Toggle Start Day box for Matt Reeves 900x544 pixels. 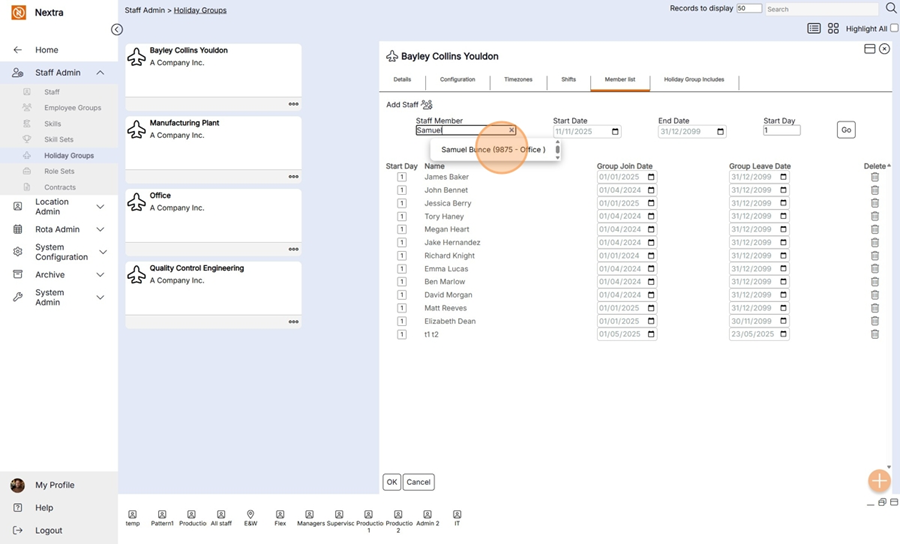pos(402,308)
